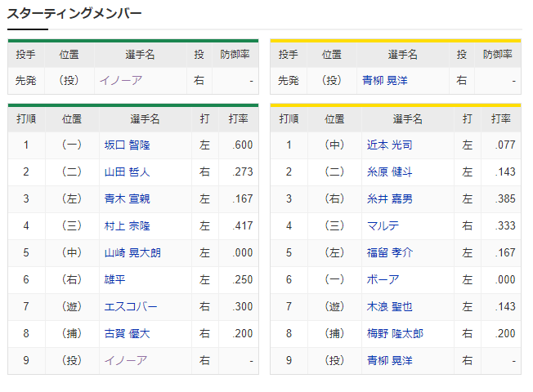Click the 打率 header in left batting table

[238, 119]
